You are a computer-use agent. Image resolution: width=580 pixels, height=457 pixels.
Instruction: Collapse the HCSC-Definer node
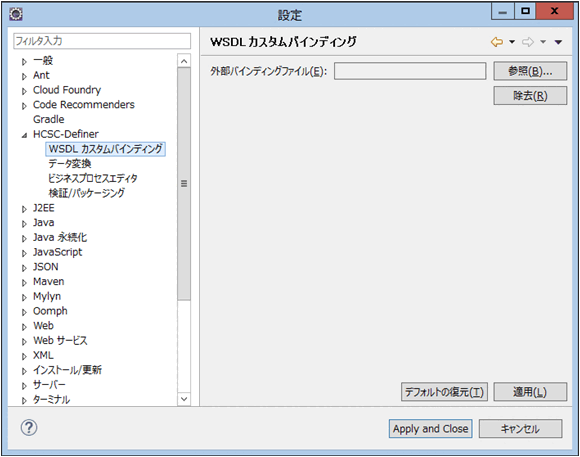point(24,135)
